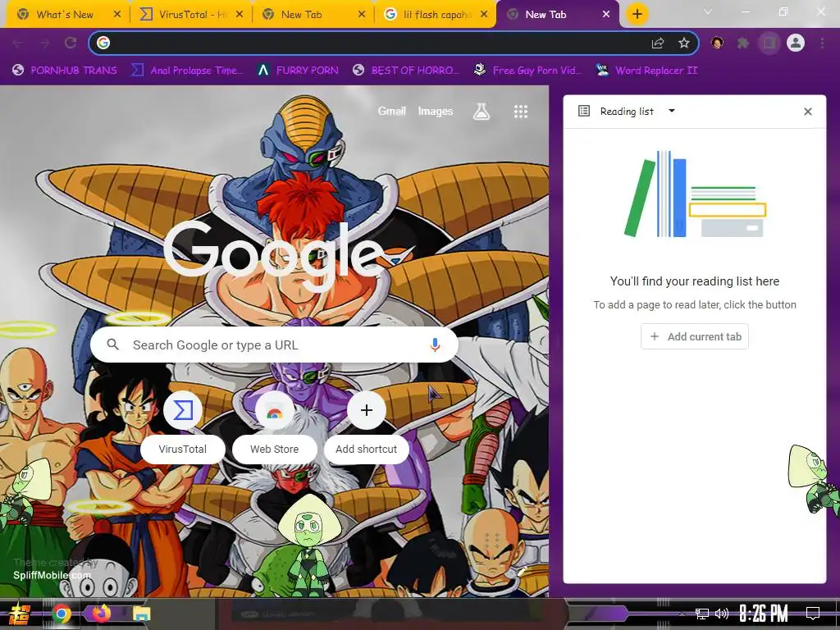Screen dimensions: 840x630
Task: Click the Add shortcut plus tile
Action: 367,426
